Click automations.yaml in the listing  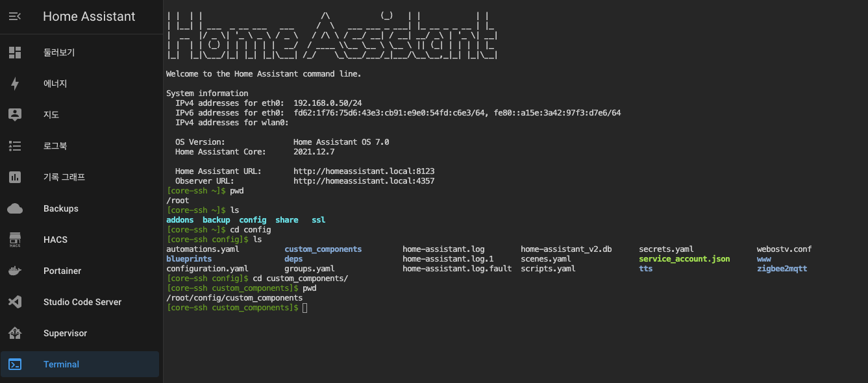click(x=203, y=249)
